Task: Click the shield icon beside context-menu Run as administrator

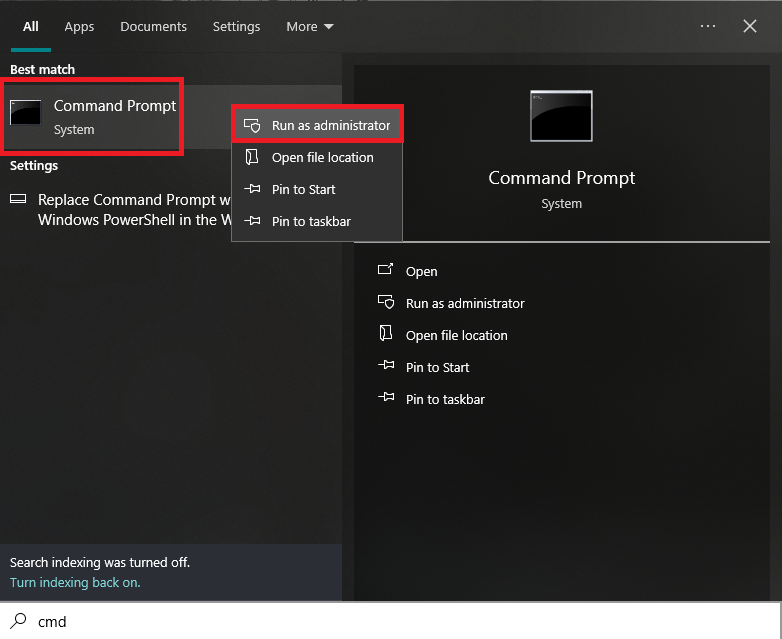Action: point(253,126)
